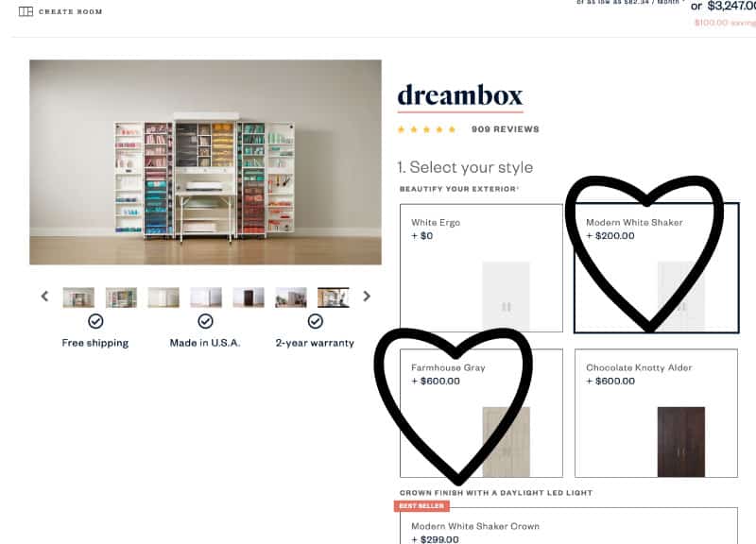View the last highlighted gallery thumbnail
Image resolution: width=756 pixels, height=544 pixels.
334,297
